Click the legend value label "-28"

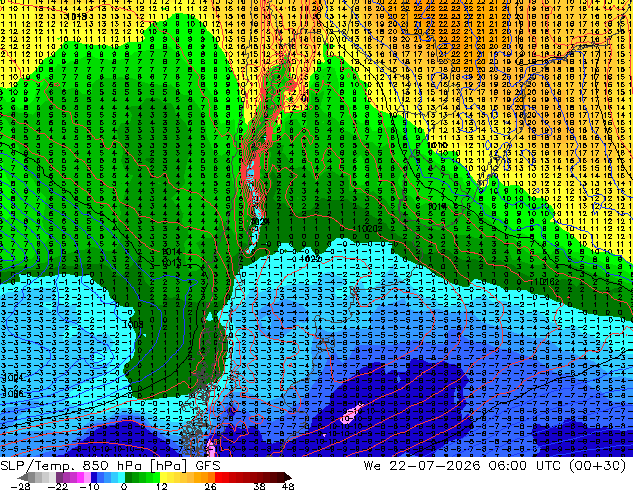click(x=21, y=486)
